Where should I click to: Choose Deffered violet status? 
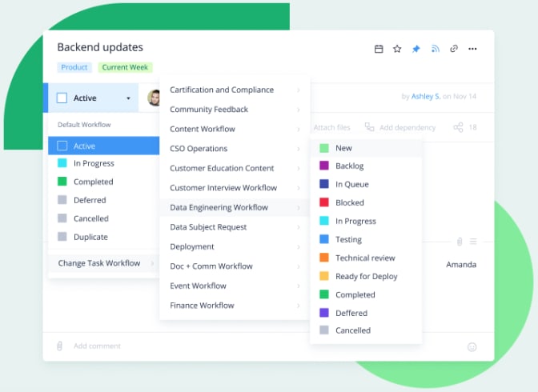tap(366, 313)
